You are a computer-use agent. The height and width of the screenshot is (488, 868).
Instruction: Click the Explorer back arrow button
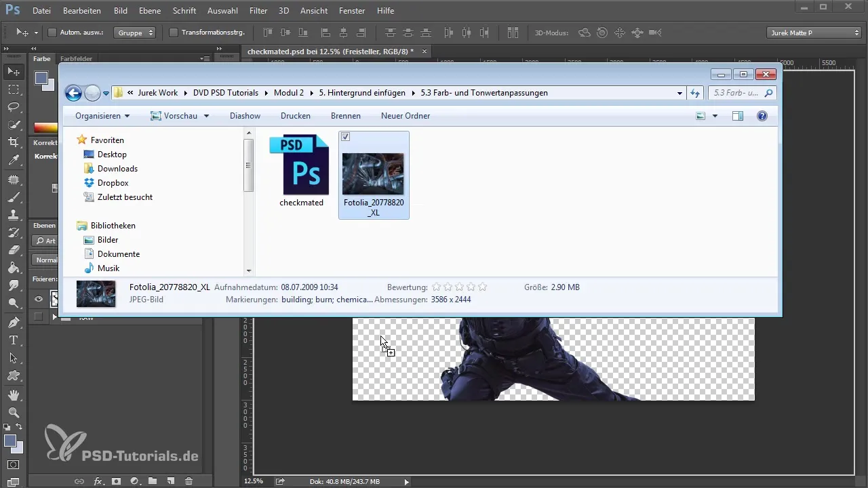73,93
